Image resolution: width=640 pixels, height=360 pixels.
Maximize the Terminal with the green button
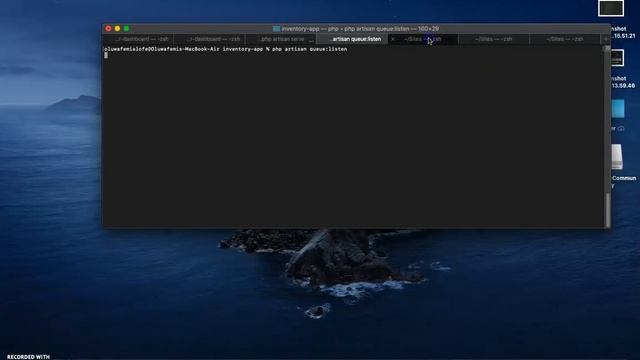click(x=126, y=29)
